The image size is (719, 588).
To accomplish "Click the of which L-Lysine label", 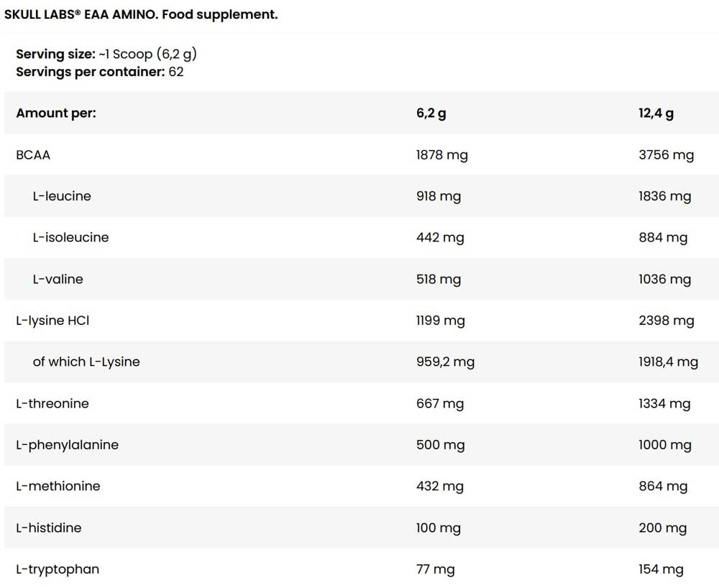I will tap(86, 362).
